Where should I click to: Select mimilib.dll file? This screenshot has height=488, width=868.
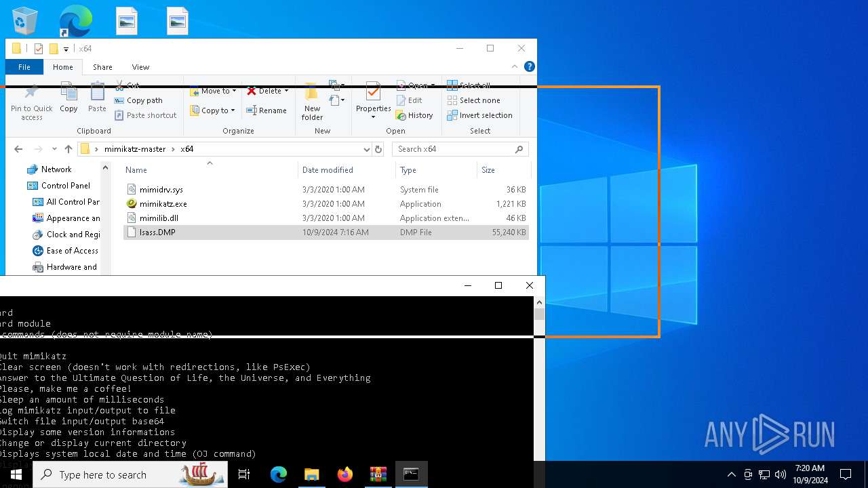pyautogui.click(x=325, y=218)
